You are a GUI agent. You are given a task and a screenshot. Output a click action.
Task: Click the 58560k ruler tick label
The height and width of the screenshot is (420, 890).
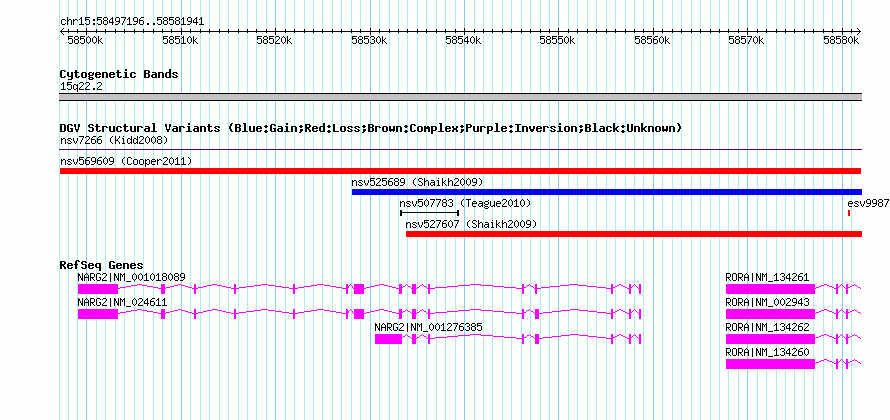(x=653, y=40)
